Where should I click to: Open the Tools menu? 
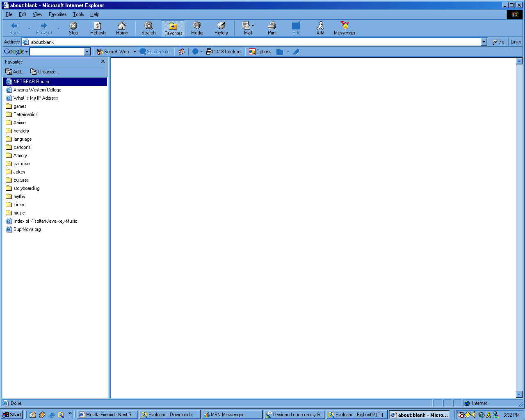(x=78, y=14)
